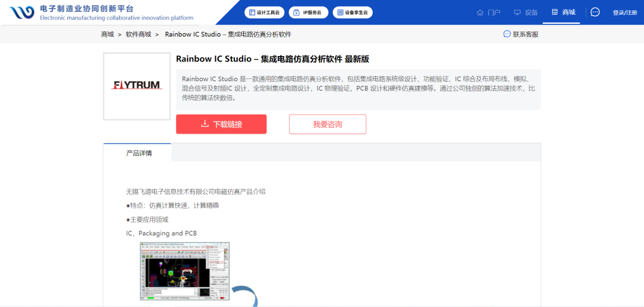644x307 pixels.
Task: Click the product title Rainbow IC Studio heading
Action: [x=273, y=59]
